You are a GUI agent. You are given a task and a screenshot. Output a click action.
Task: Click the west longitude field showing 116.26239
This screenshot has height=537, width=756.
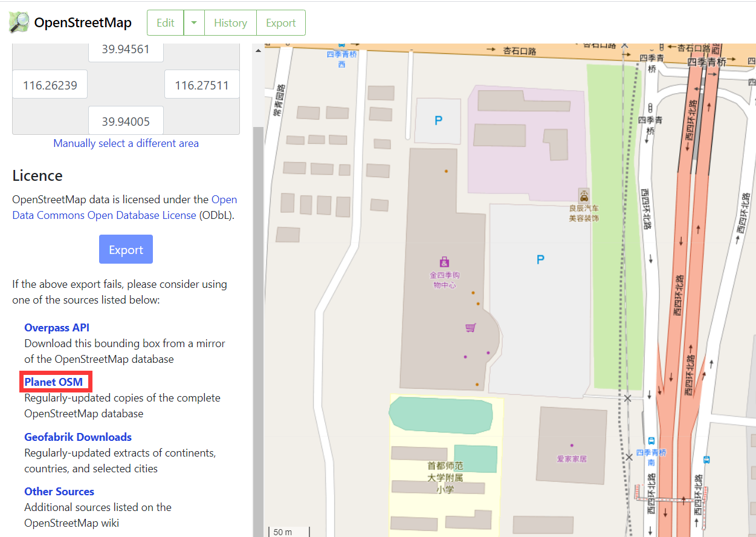50,84
